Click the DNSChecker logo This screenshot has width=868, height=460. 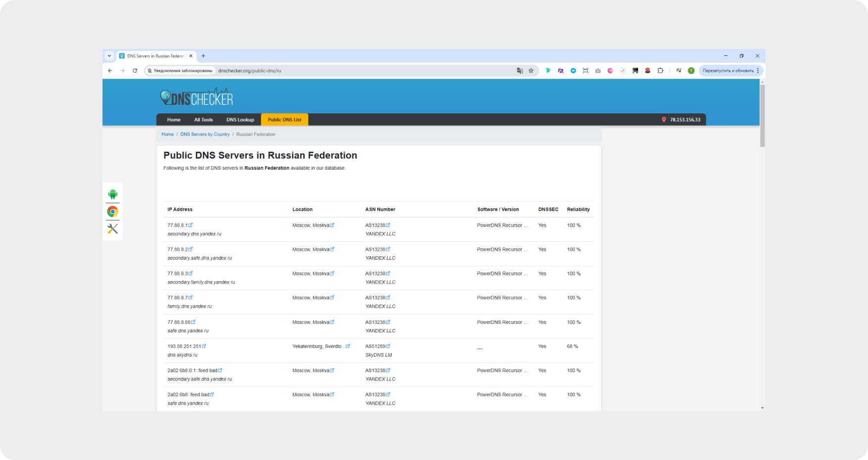click(197, 97)
